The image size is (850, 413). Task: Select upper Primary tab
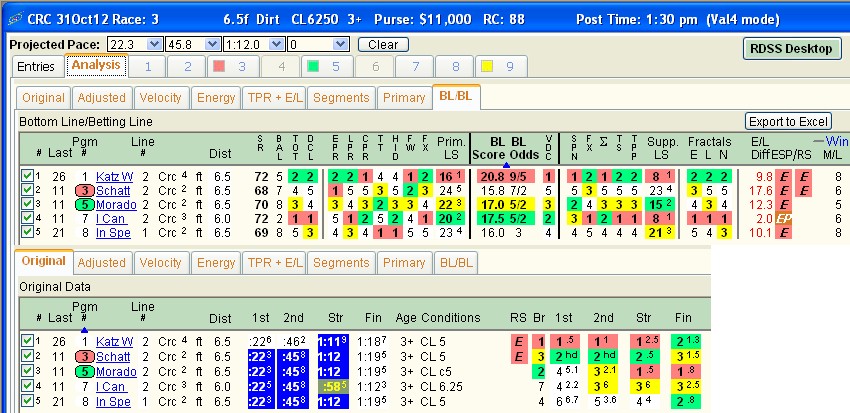click(x=404, y=98)
